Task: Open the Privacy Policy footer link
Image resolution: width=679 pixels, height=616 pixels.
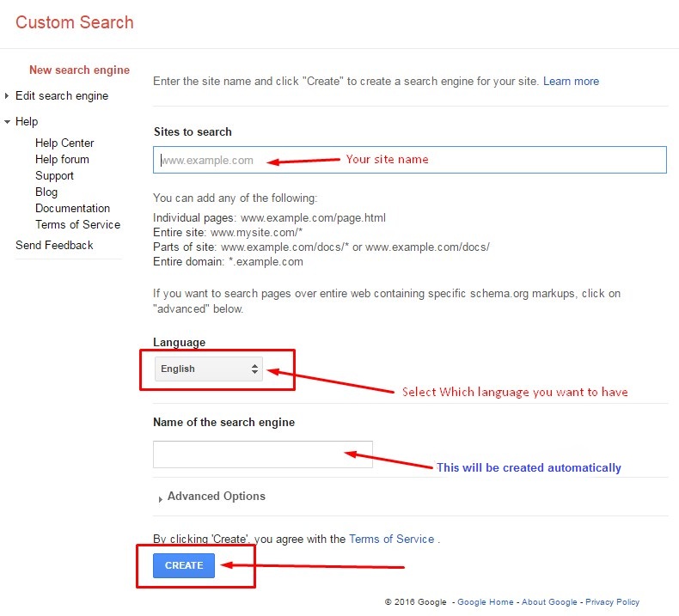Action: [612, 602]
